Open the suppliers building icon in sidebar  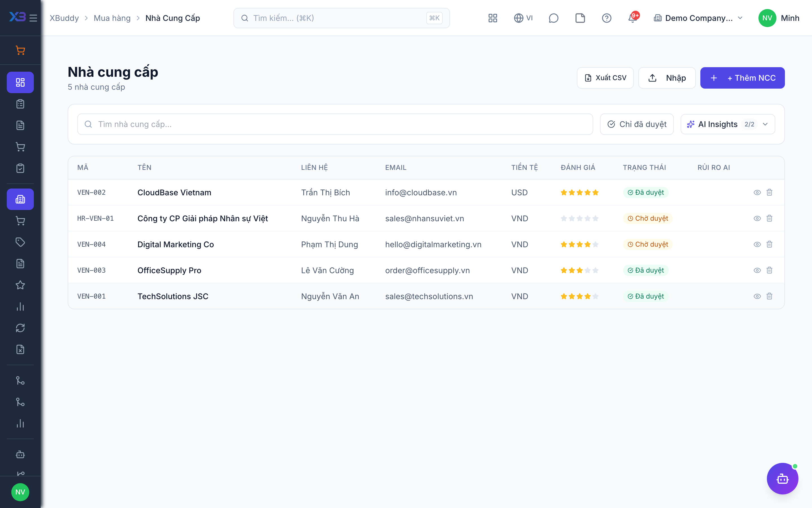[20, 199]
